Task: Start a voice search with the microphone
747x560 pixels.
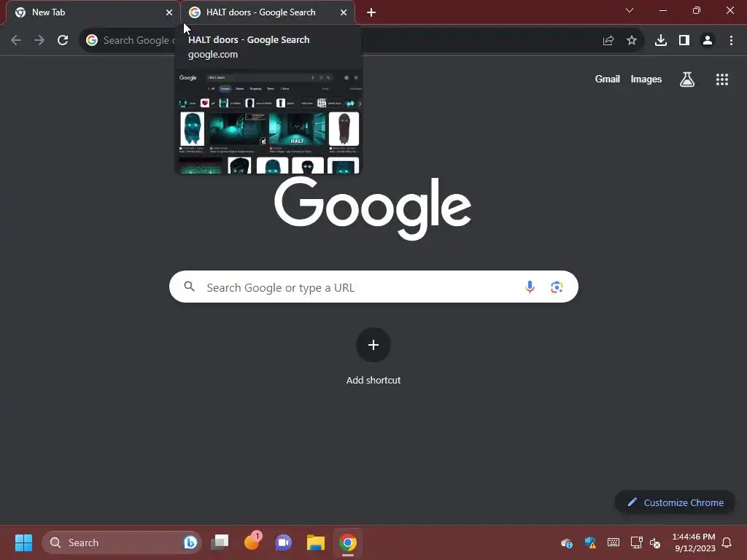Action: [530, 287]
